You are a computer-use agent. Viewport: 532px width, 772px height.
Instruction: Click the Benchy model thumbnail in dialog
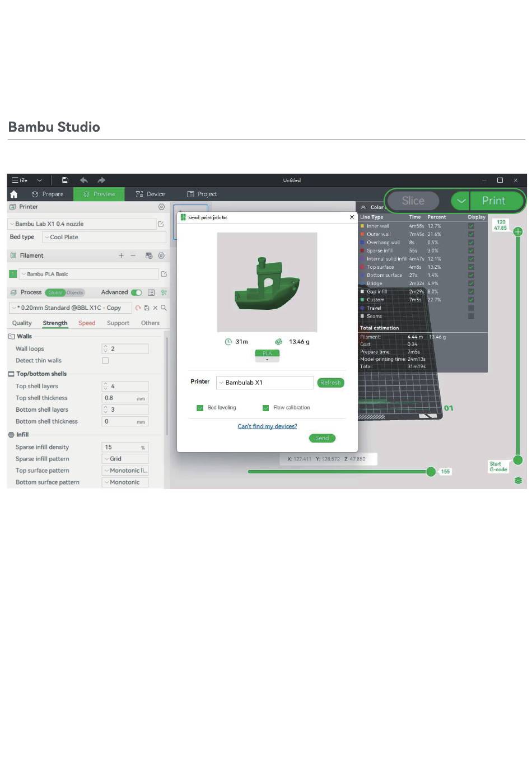(267, 282)
